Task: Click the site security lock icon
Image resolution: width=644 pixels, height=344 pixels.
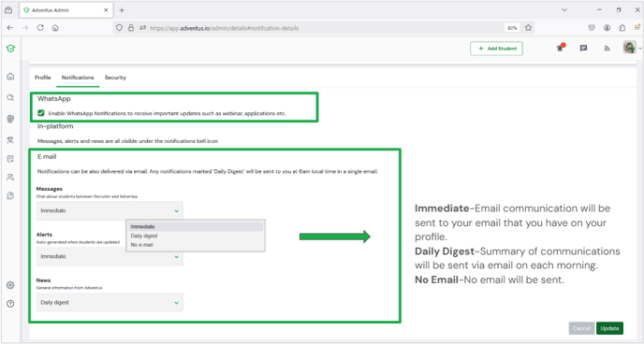Action: [131, 28]
